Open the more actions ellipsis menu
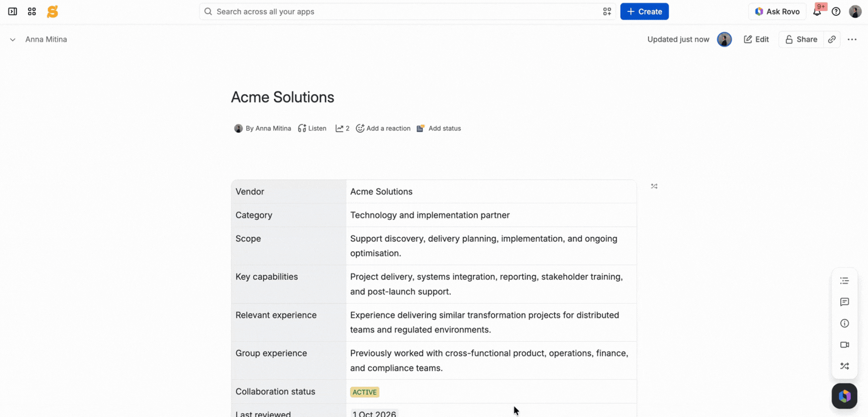The height and width of the screenshot is (417, 868). [852, 39]
